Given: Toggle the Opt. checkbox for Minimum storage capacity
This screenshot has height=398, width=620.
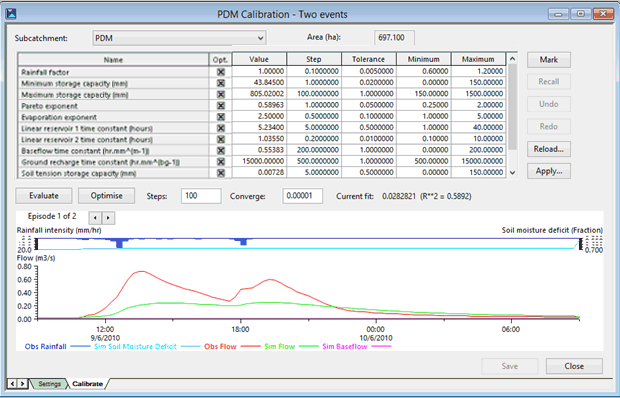Looking at the screenshot, I should [x=221, y=83].
